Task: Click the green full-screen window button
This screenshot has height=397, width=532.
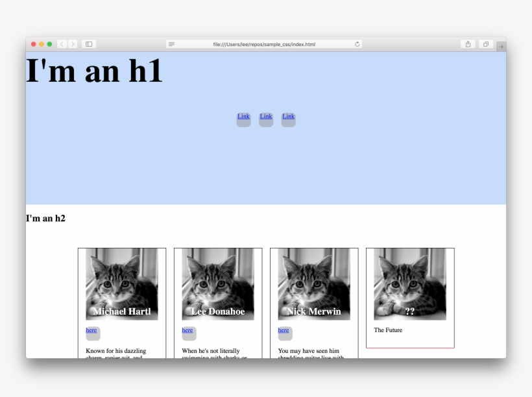Action: 49,44
